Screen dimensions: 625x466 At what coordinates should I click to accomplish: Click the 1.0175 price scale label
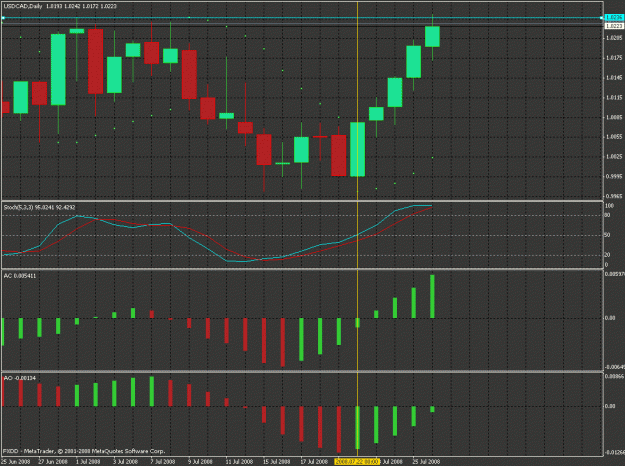tap(614, 58)
